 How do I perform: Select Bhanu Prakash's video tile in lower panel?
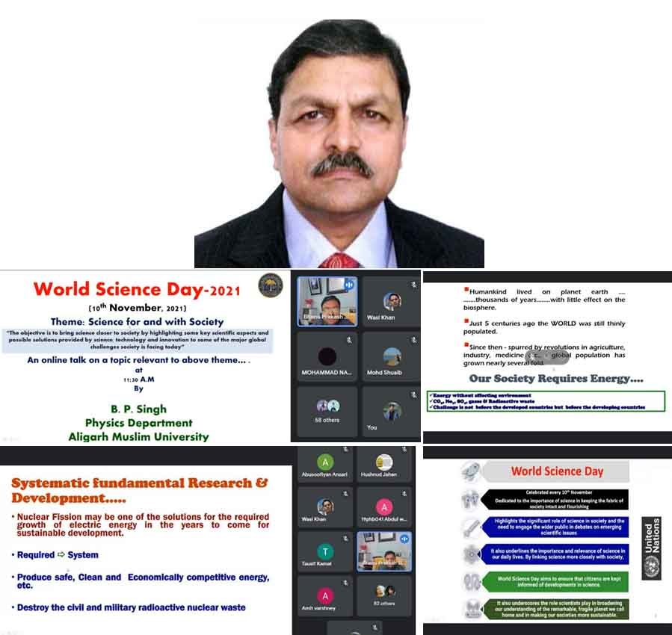pyautogui.click(x=385, y=551)
